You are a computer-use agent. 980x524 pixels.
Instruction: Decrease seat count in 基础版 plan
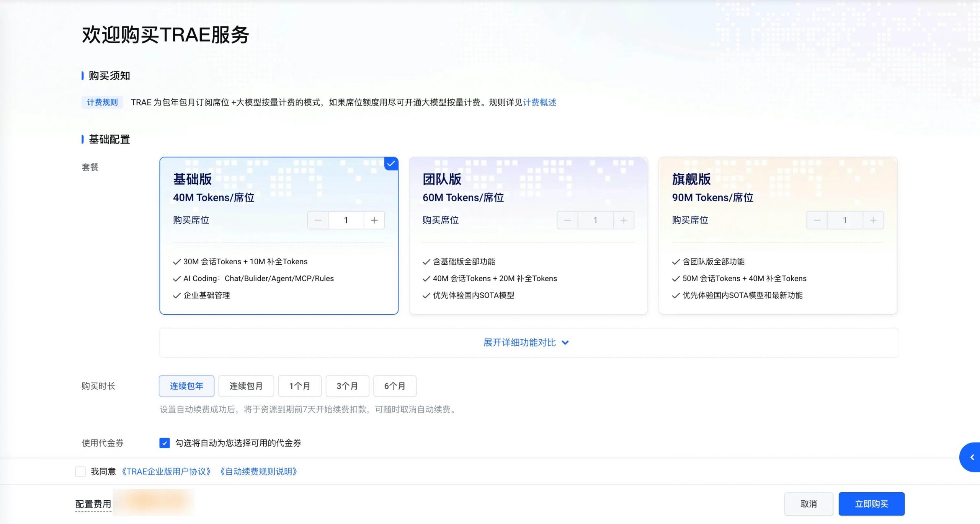point(318,220)
